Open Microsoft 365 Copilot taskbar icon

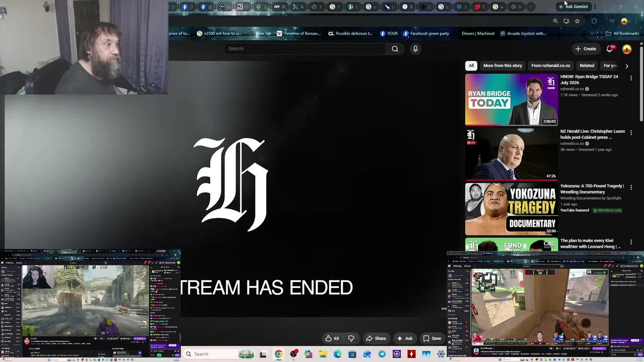(308, 354)
